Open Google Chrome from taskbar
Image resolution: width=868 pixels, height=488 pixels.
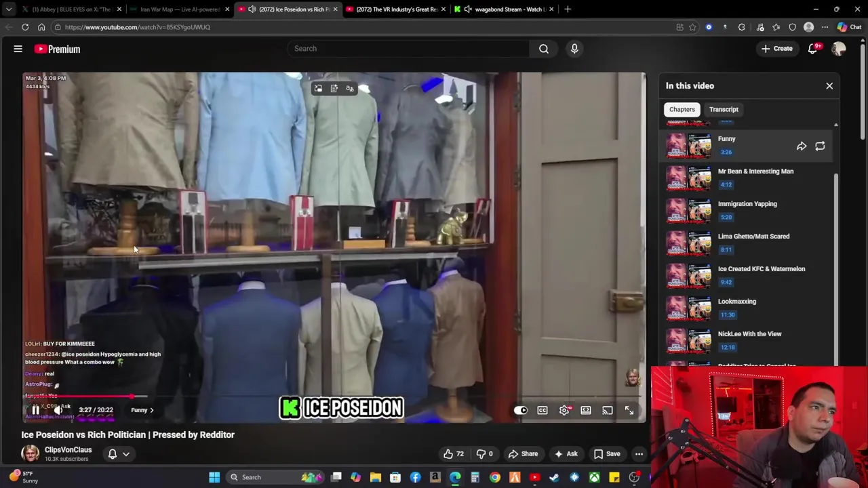click(495, 477)
